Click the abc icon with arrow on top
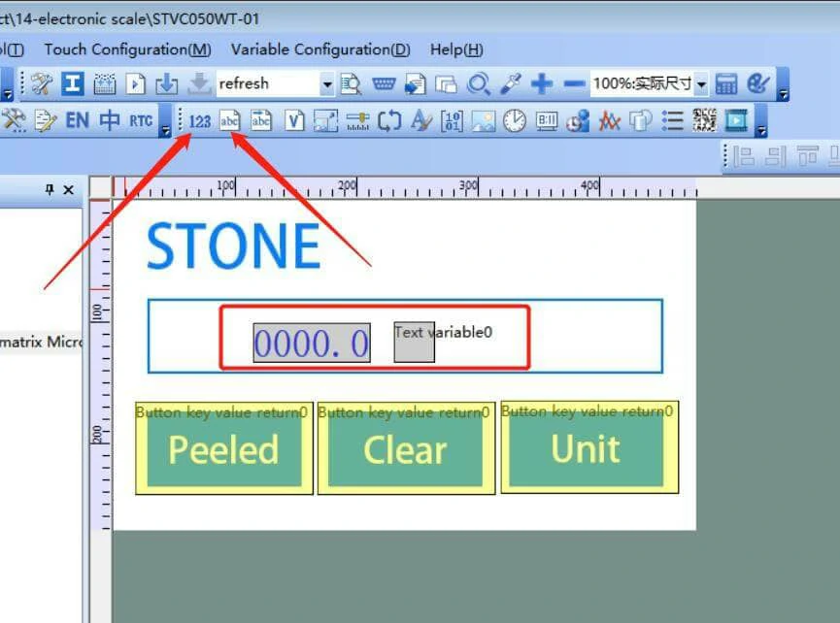Image resolution: width=840 pixels, height=623 pixels. (x=261, y=120)
